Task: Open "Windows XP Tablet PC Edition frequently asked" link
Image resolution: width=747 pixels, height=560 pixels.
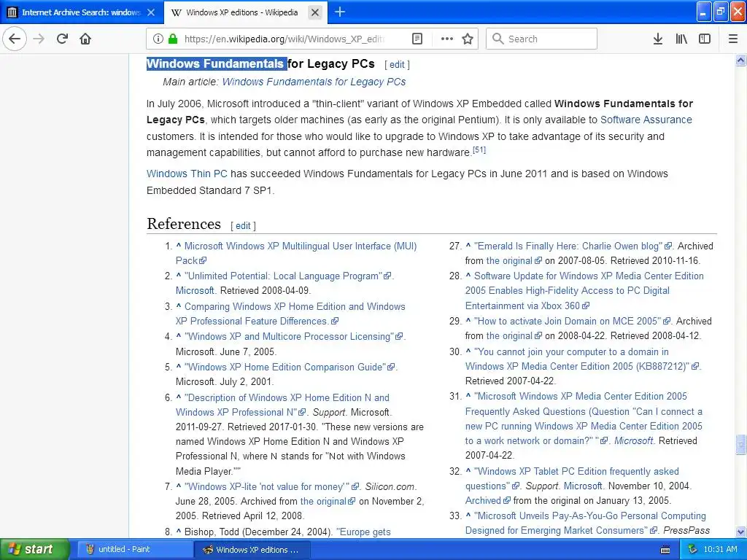Action: point(576,472)
